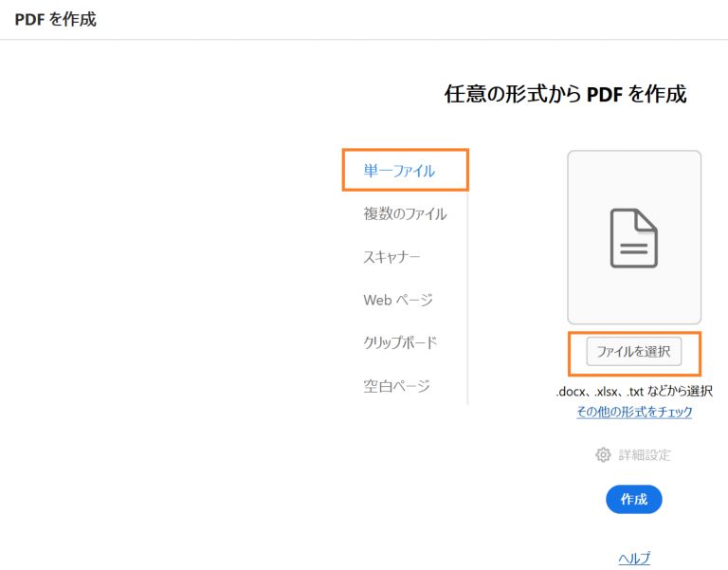Click the PDF を作成 header title
This screenshot has height=570, width=728.
pos(56,20)
